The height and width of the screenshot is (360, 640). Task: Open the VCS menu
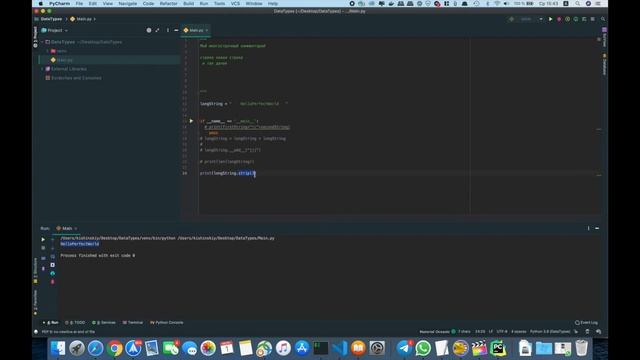(236, 4)
